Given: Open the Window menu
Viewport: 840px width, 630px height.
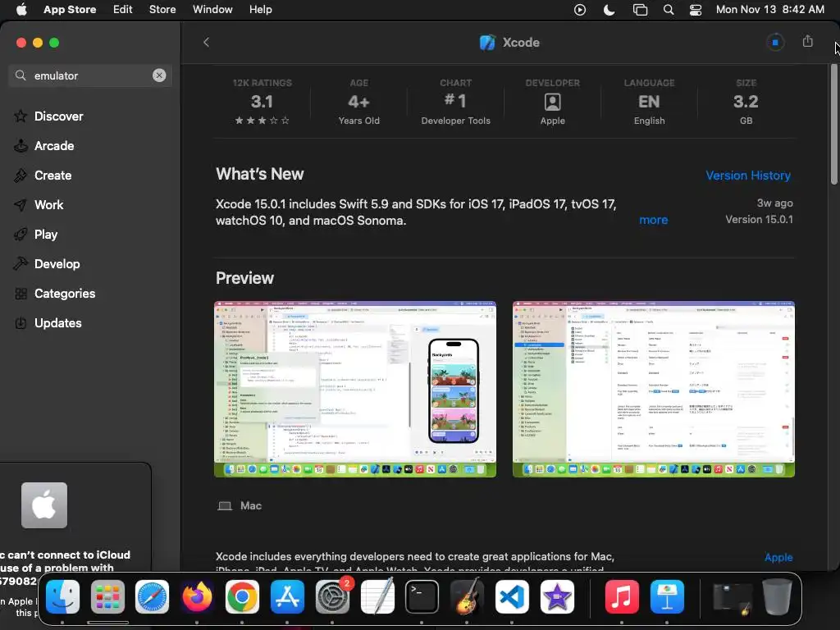Looking at the screenshot, I should (212, 10).
